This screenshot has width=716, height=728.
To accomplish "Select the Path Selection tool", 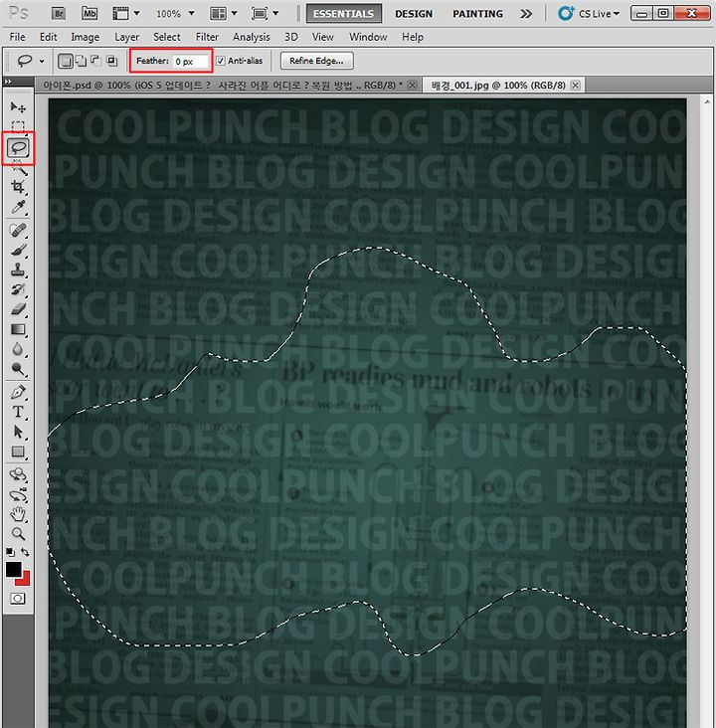I will pos(18,432).
